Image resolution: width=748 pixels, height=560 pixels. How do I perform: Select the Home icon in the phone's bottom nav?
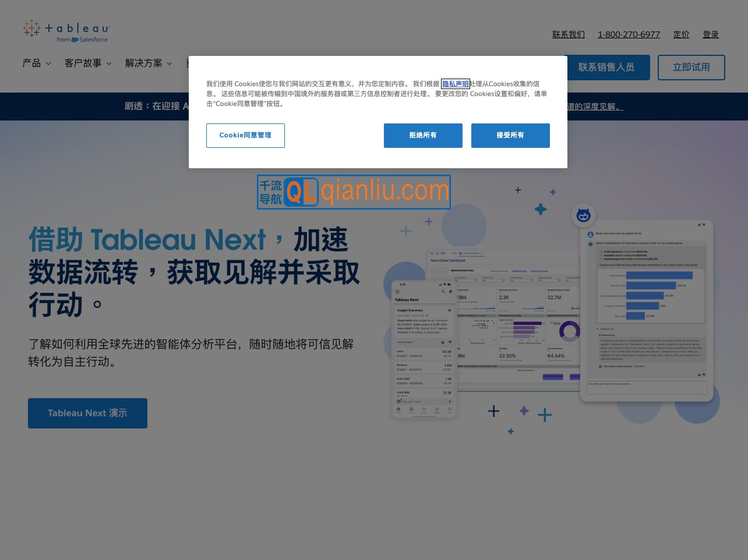point(398,409)
